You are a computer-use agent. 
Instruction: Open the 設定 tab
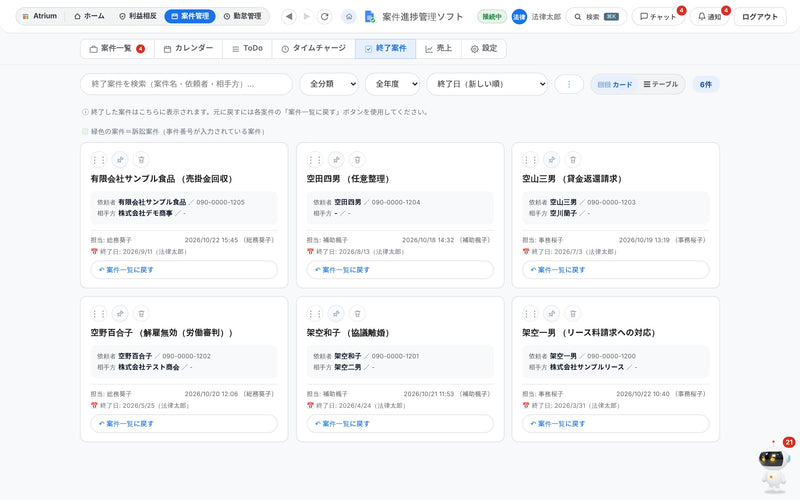pyautogui.click(x=484, y=48)
